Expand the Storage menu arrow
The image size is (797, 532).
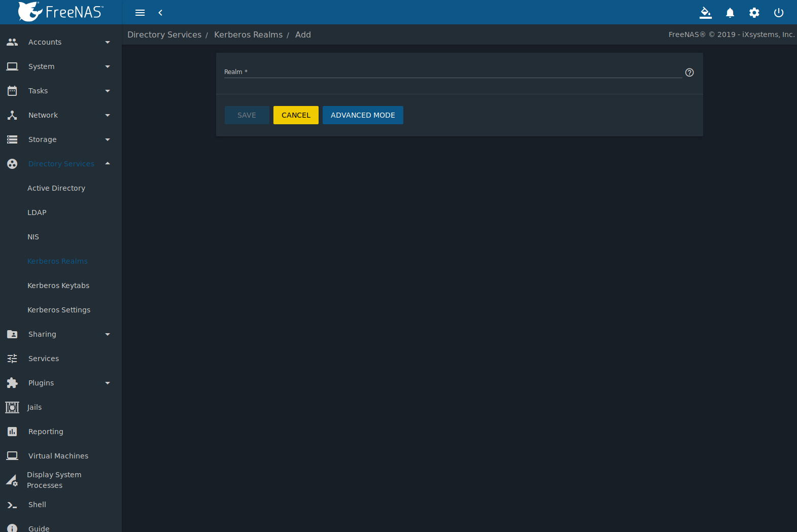point(108,139)
